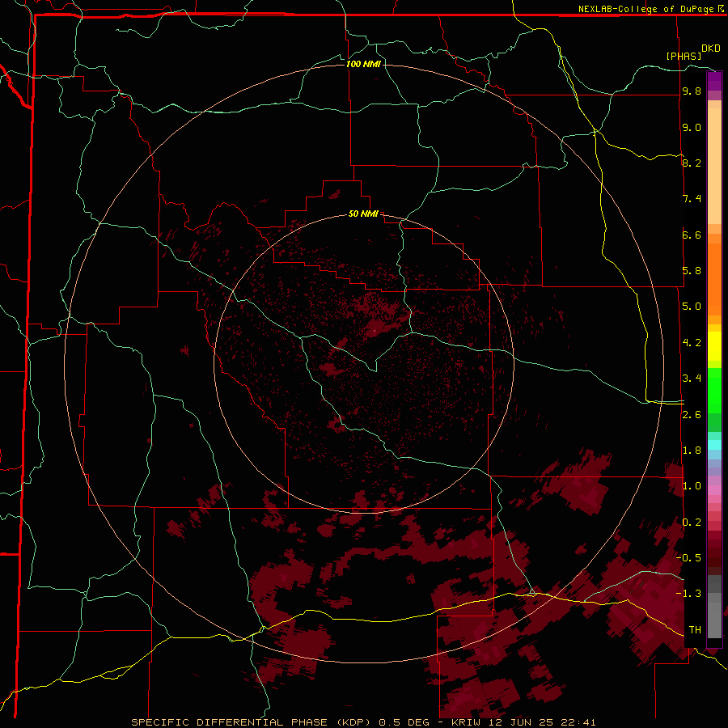Click the 5.0 scale value
Viewport: 728px width, 728px height.
692,307
